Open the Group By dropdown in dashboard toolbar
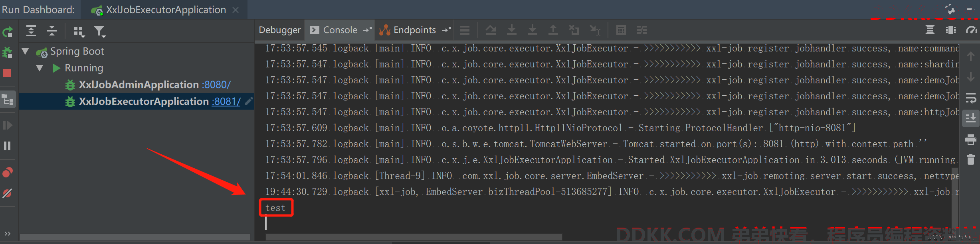The image size is (980, 244). coord(79,31)
